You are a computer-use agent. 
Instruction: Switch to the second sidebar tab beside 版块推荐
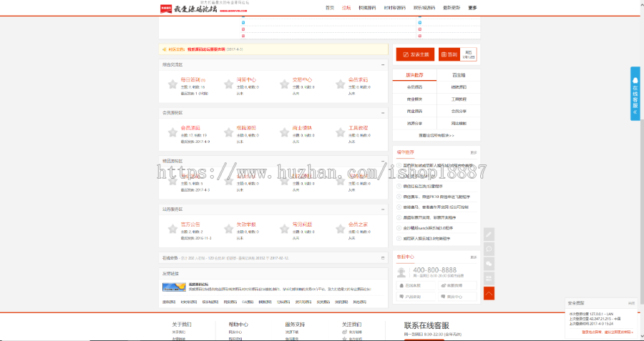[x=459, y=75]
